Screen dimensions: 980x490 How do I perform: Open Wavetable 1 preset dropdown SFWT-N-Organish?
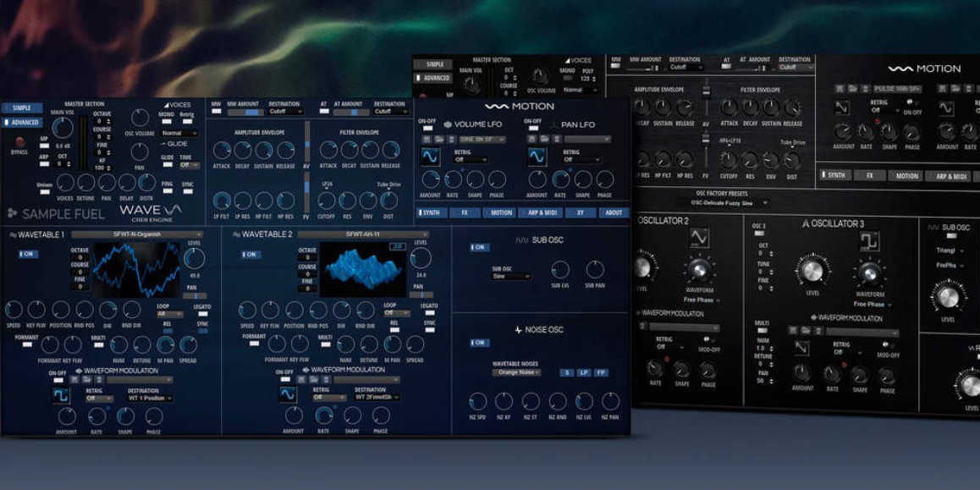[x=137, y=235]
